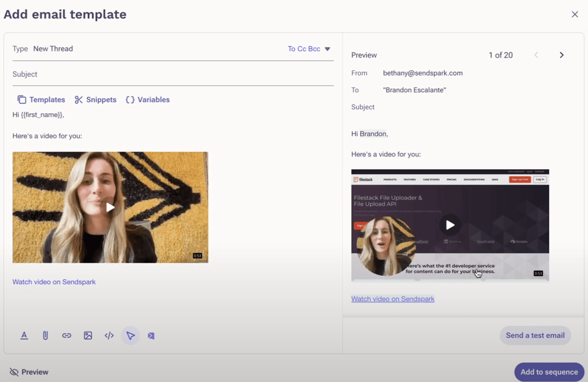Viewport: 588px width, 382px height.
Task: Click Watch video on Sendspark in editor
Action: (x=54, y=282)
